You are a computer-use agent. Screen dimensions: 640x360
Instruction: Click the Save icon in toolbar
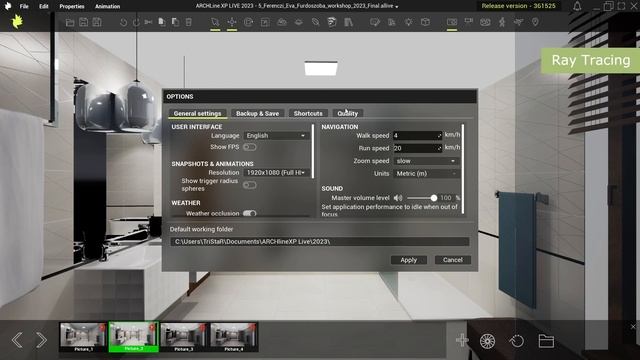pyautogui.click(x=83, y=22)
